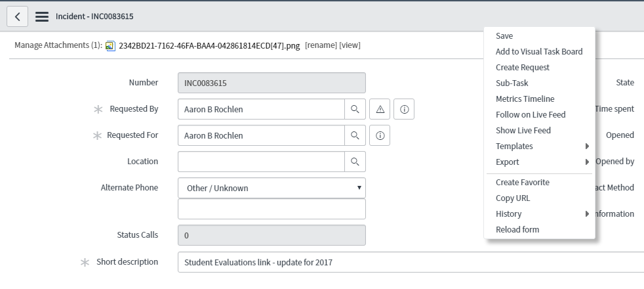The height and width of the screenshot is (289, 644).
Task: Search Requested By lookup magnifier
Action: [355, 109]
